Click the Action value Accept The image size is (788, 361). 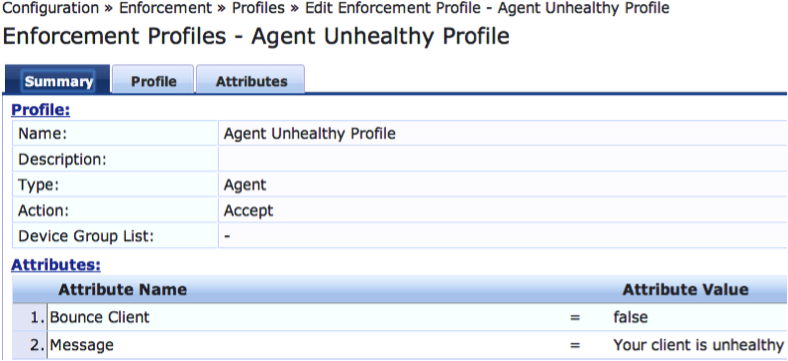coord(248,210)
